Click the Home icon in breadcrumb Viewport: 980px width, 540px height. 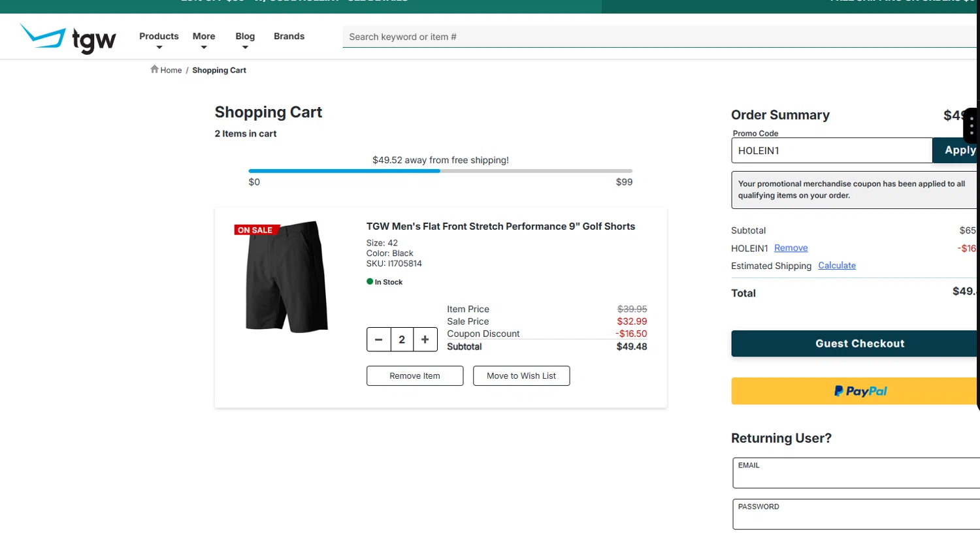point(154,69)
